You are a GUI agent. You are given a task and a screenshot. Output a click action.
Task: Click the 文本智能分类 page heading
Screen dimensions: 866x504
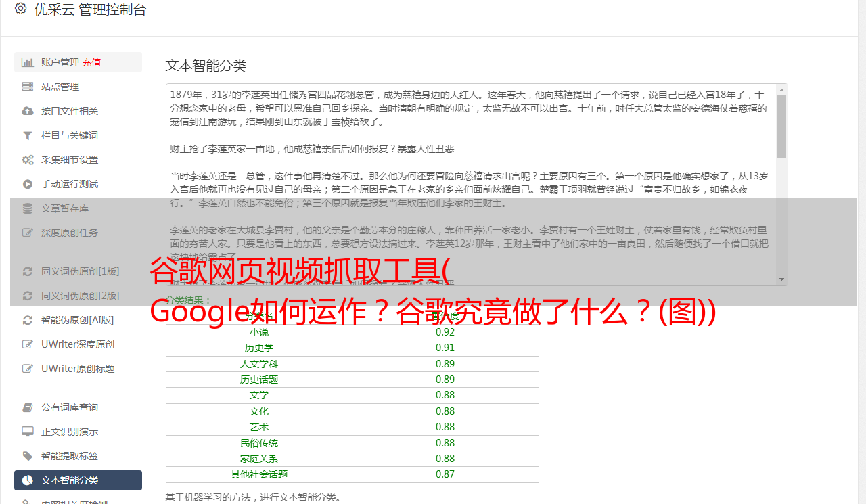click(x=206, y=66)
